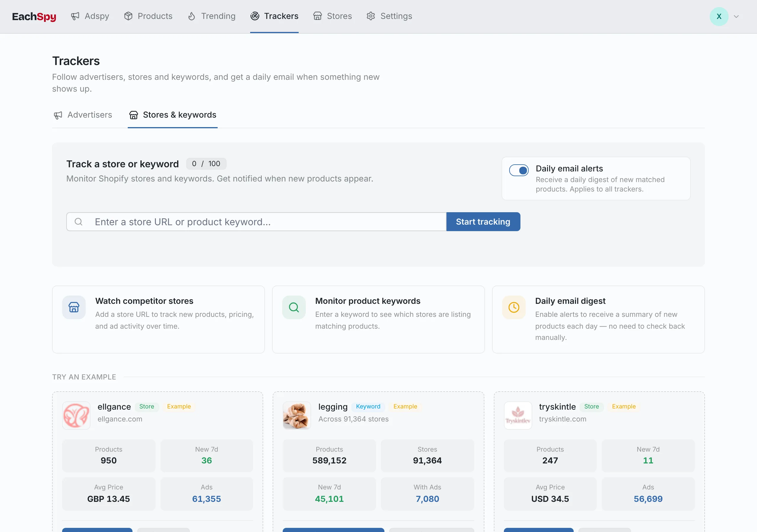Click the EachSpy logo

point(34,16)
